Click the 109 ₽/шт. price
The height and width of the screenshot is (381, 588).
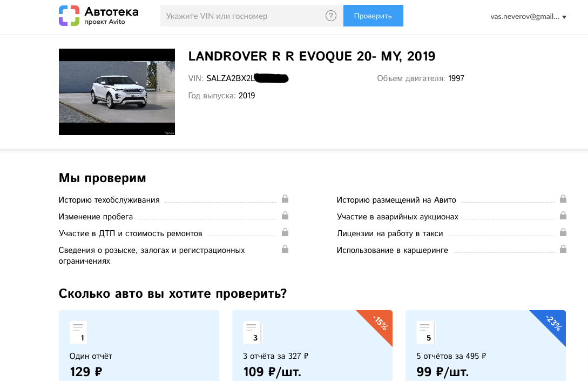[272, 372]
